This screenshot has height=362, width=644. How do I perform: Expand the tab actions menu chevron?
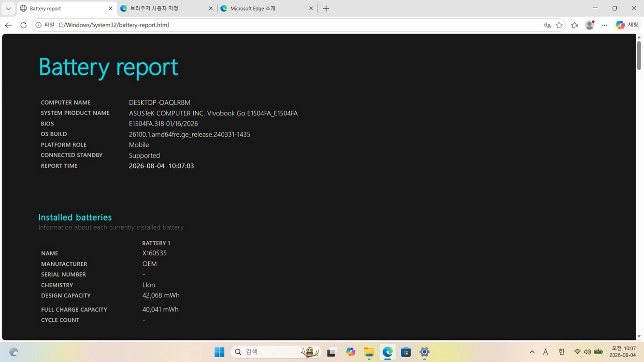[8, 8]
